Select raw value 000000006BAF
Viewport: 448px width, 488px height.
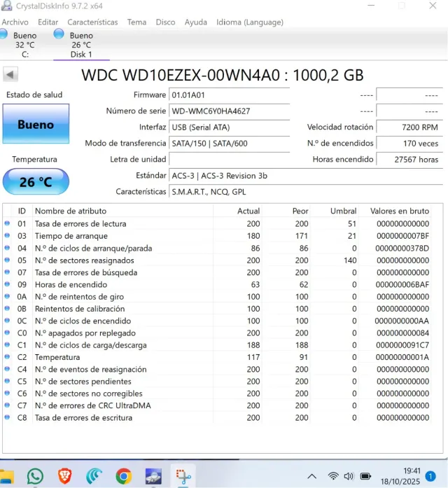point(402,284)
